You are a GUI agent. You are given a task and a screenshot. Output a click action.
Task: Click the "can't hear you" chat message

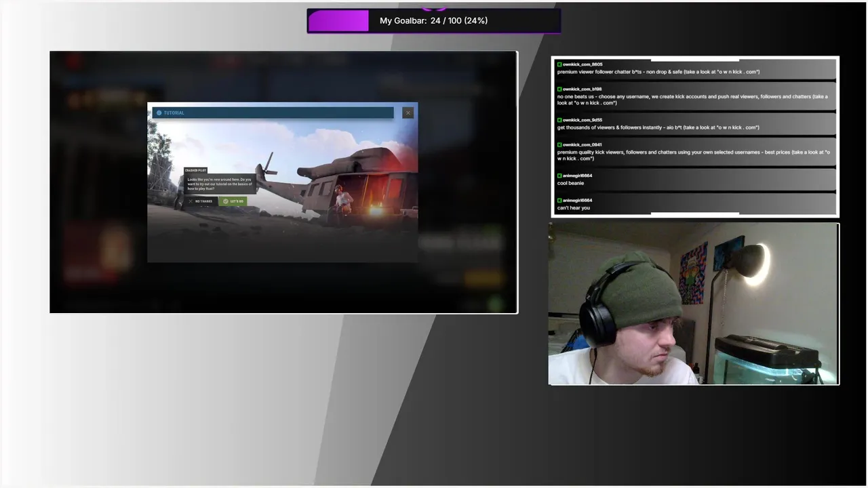[574, 207]
